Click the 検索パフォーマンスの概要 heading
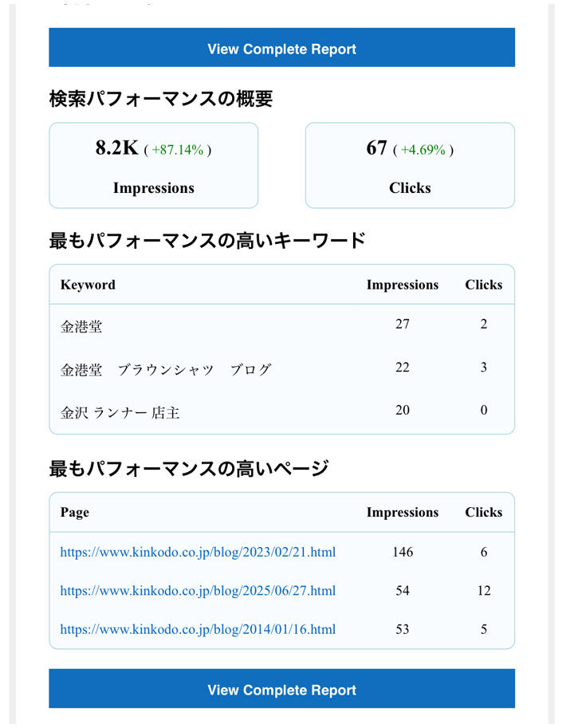Viewport: 578px width, 728px height. tap(161, 99)
